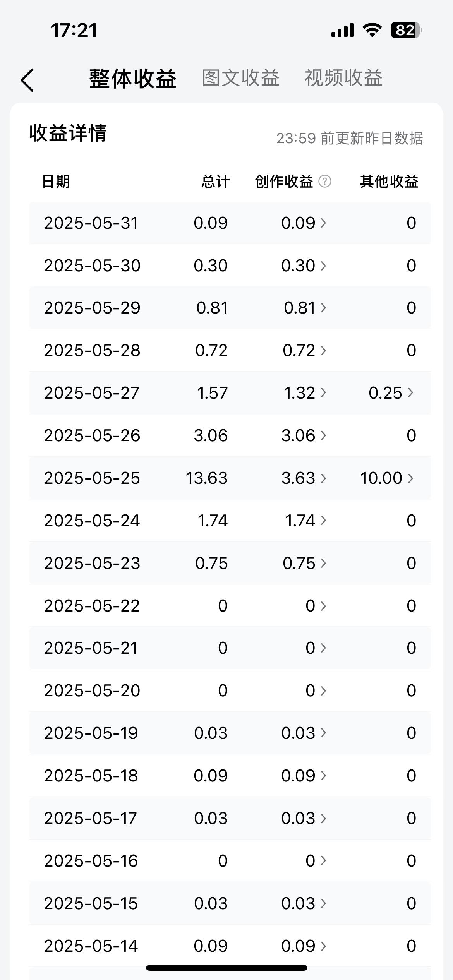Select the 整体收益 tab
This screenshot has height=980, width=453.
(133, 79)
